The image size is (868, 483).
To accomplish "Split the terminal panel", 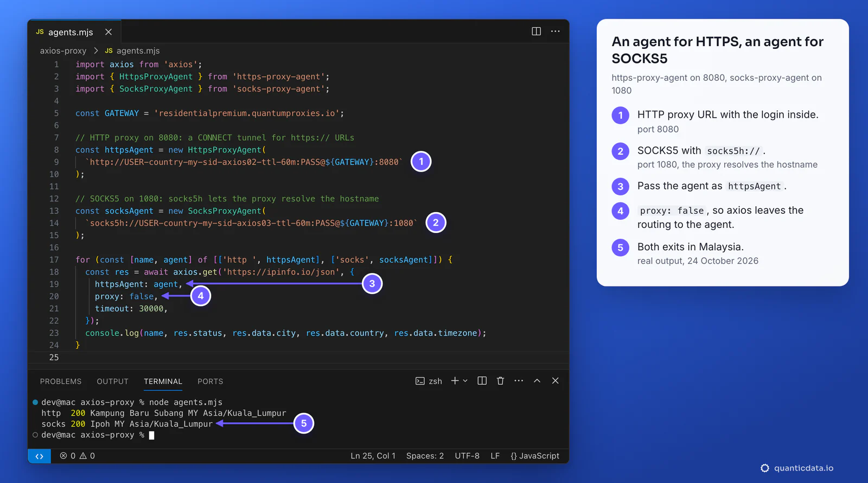I will [x=482, y=381].
